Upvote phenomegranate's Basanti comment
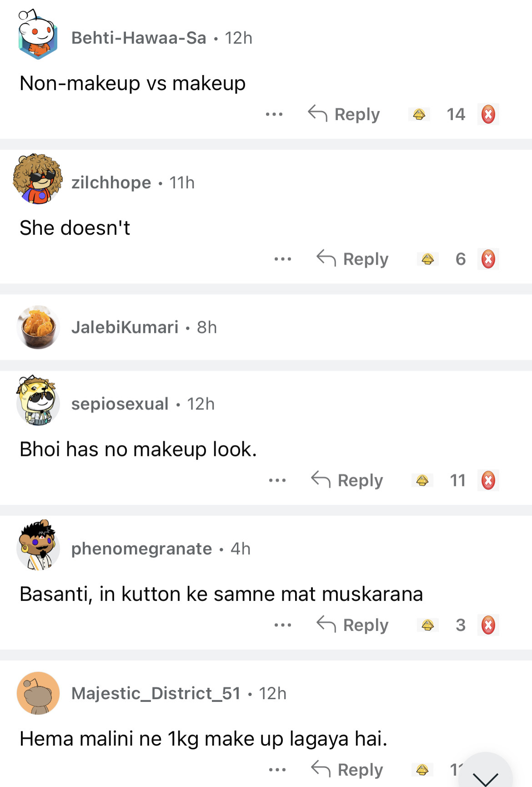This screenshot has width=532, height=787. [x=427, y=625]
